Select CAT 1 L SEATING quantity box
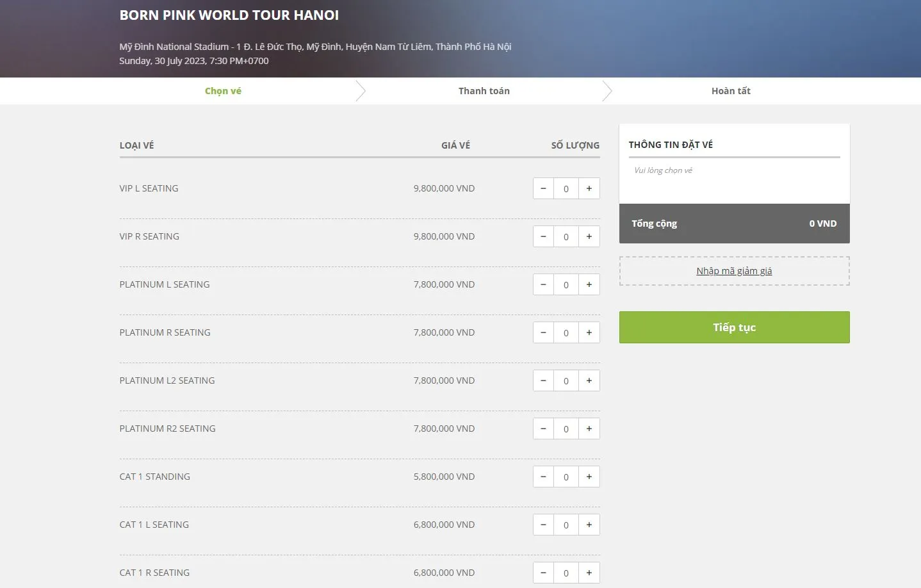 pyautogui.click(x=566, y=525)
